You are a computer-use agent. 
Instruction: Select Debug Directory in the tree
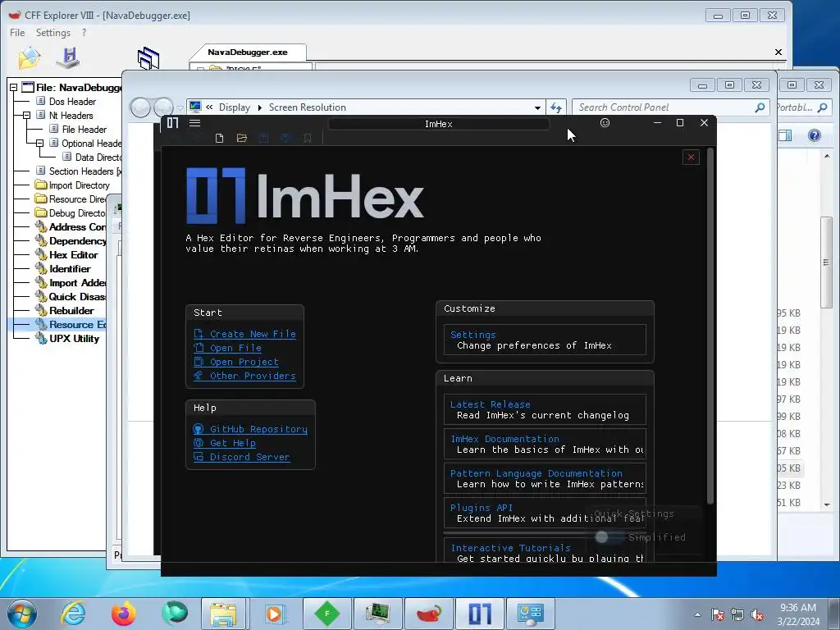(78, 212)
